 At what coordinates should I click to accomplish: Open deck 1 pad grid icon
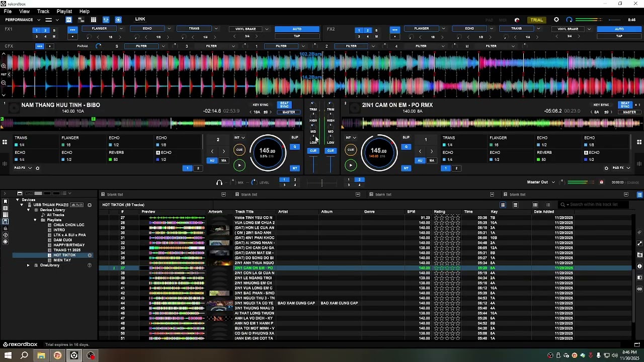pos(5,142)
